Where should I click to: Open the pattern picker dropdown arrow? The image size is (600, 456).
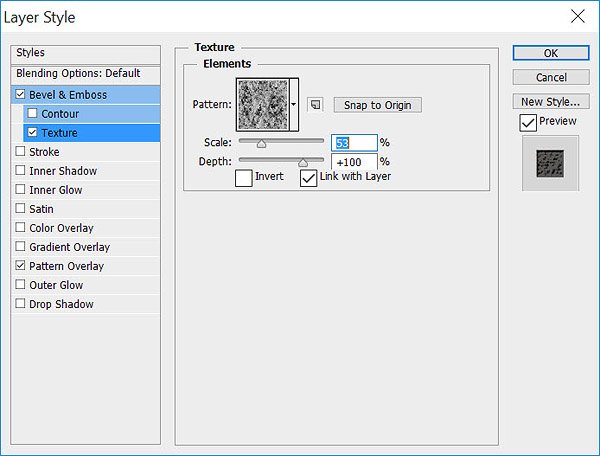(x=294, y=104)
